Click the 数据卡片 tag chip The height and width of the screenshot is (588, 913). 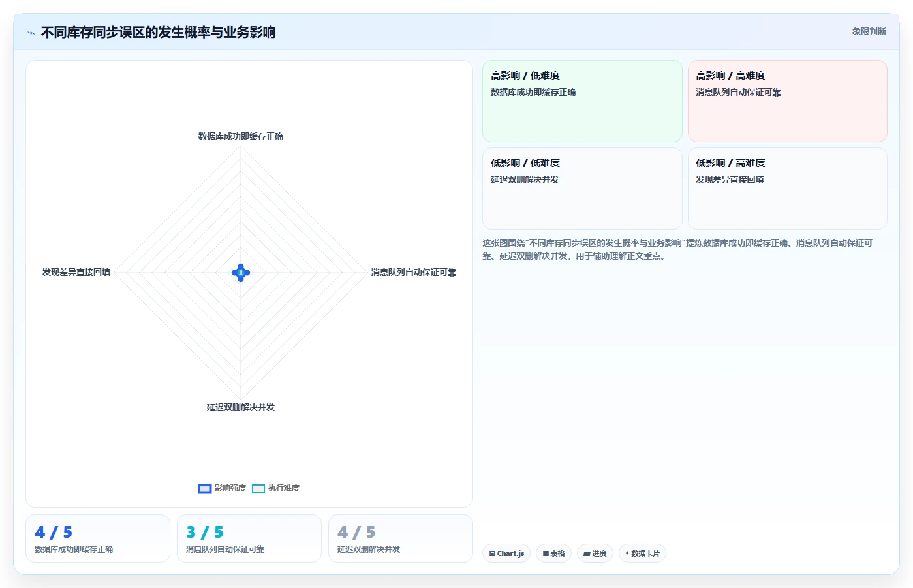point(642,553)
